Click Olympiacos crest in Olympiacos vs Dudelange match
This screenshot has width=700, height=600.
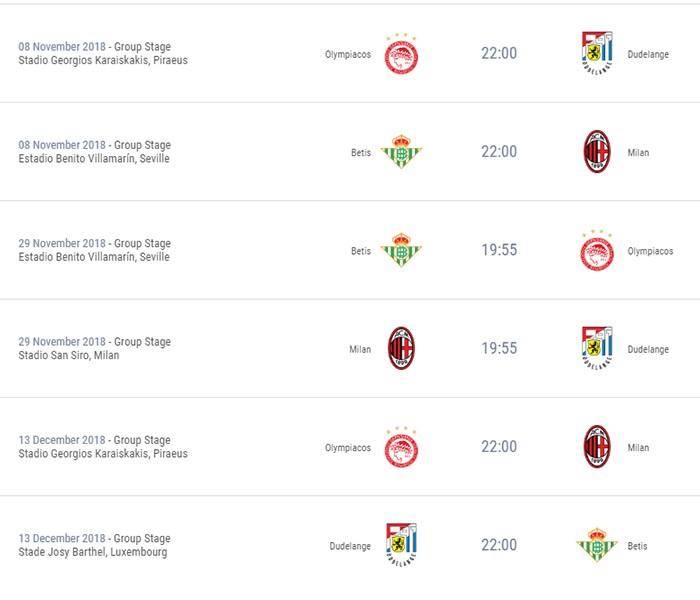[x=401, y=54]
